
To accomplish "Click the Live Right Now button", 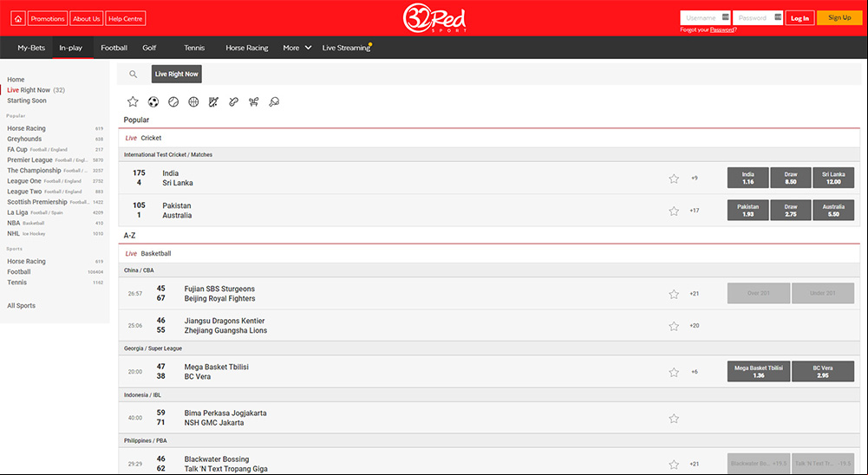I will pyautogui.click(x=177, y=75).
